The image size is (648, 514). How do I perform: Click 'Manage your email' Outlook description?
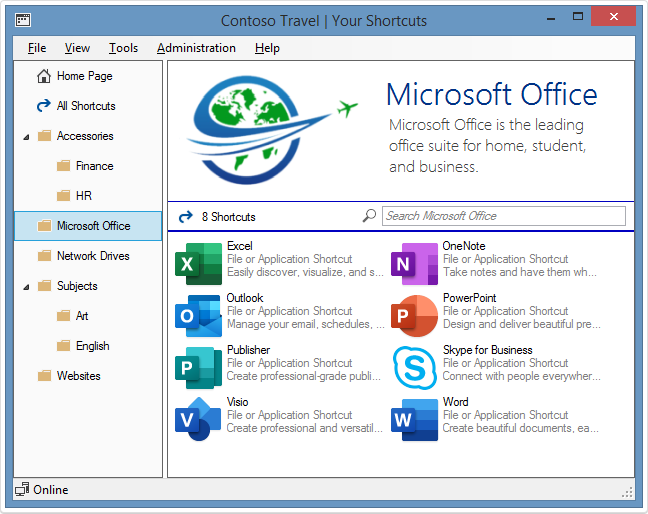coord(305,324)
